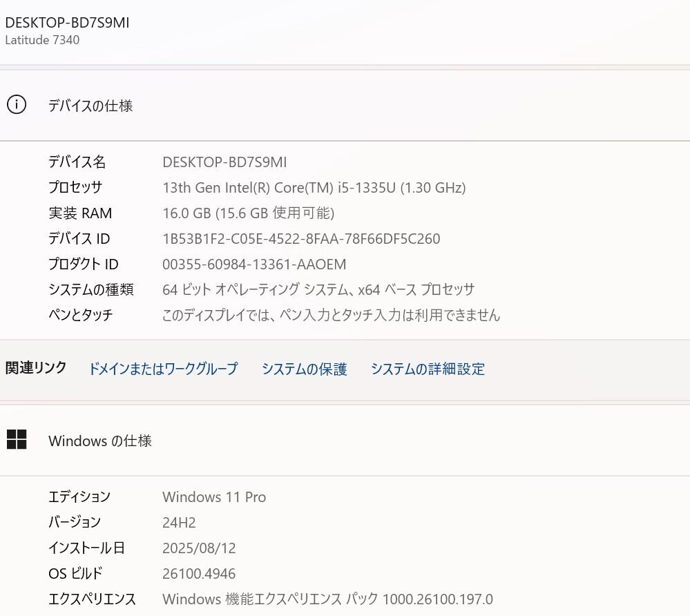This screenshot has height=616, width=690.
Task: Click the i5-1335U processor value
Action: click(314, 188)
